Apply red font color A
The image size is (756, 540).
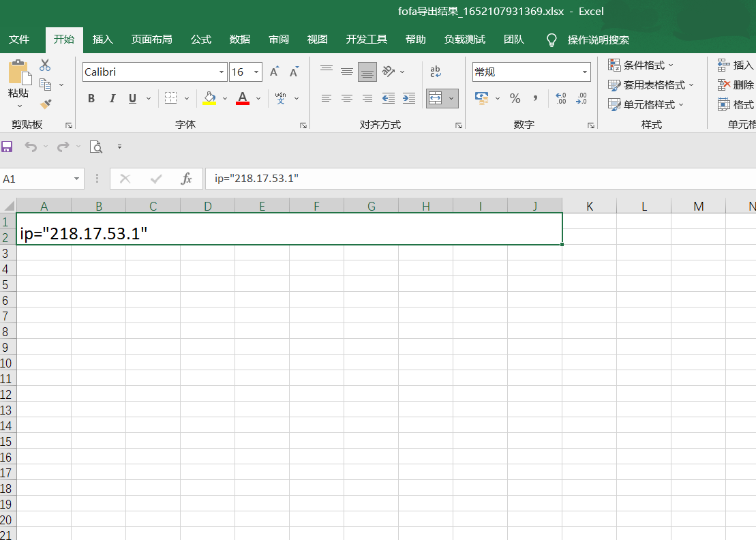[x=243, y=98]
